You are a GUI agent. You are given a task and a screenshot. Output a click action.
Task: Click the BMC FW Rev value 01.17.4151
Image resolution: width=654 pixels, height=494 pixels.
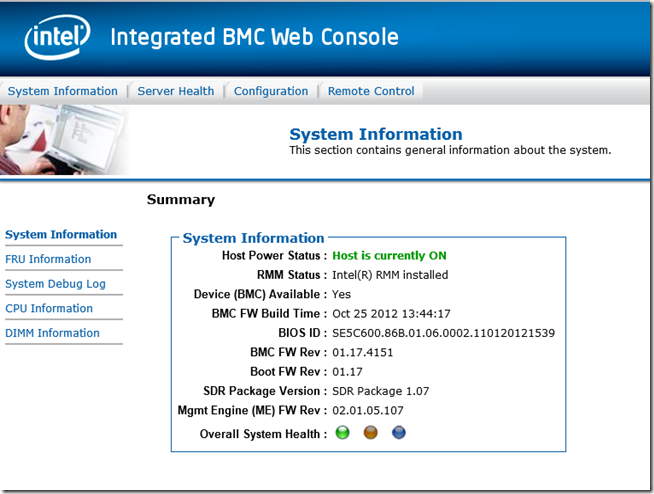click(x=365, y=352)
